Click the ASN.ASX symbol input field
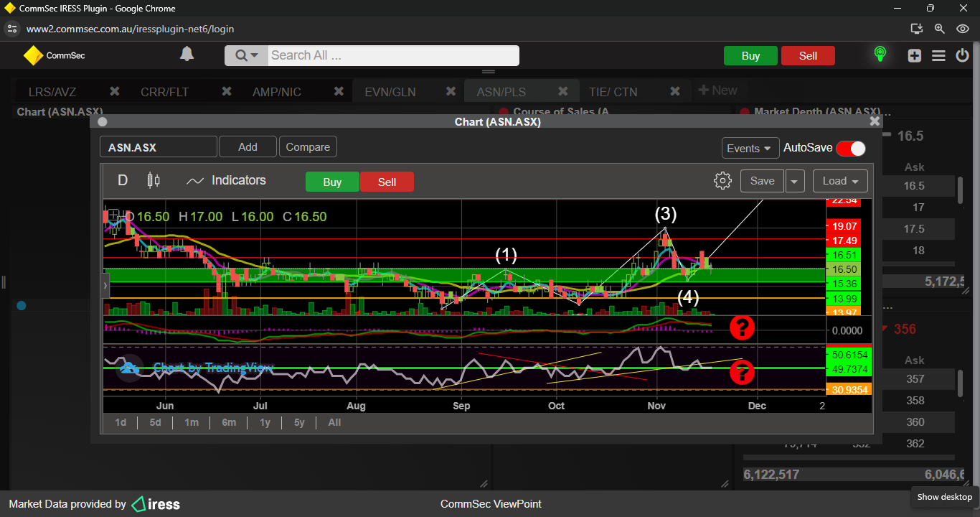The width and height of the screenshot is (980, 517). point(158,147)
